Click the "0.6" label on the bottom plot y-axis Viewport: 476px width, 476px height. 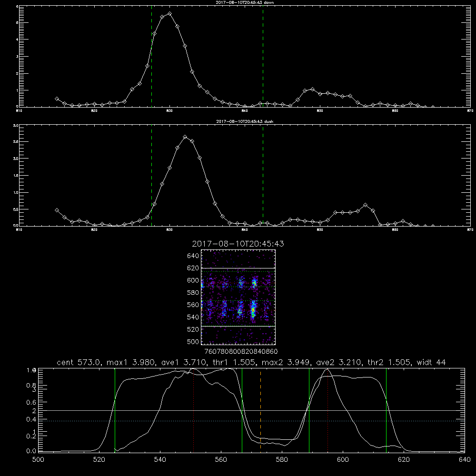31,402
